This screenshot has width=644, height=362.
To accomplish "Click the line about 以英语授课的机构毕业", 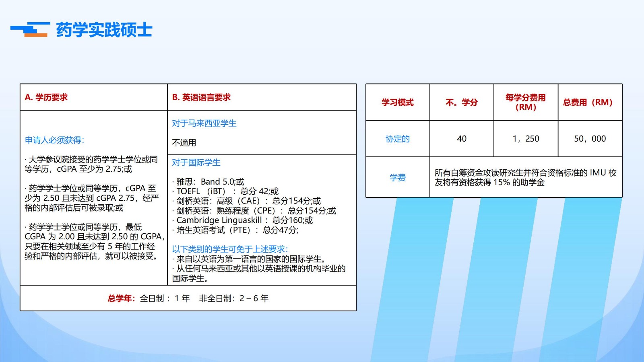I will 259,274.
